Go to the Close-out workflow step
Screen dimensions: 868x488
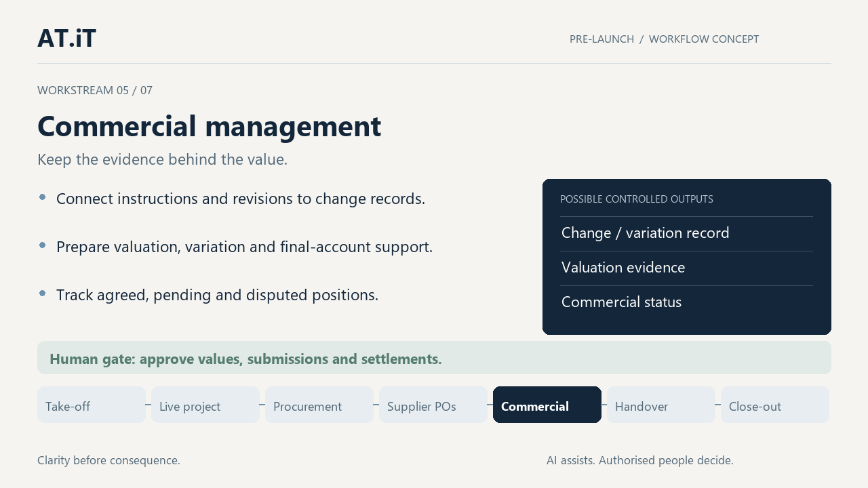[x=775, y=405]
